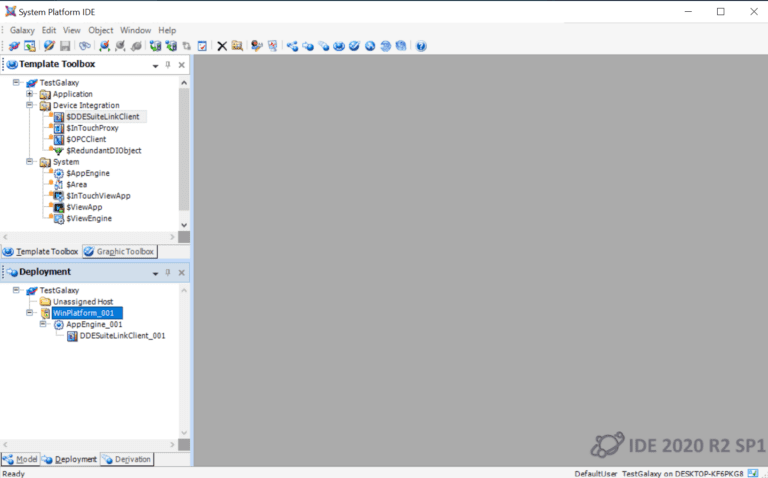Click the Graphic Toolbox toolbar icon
This screenshot has height=478, width=768.
(x=354, y=46)
